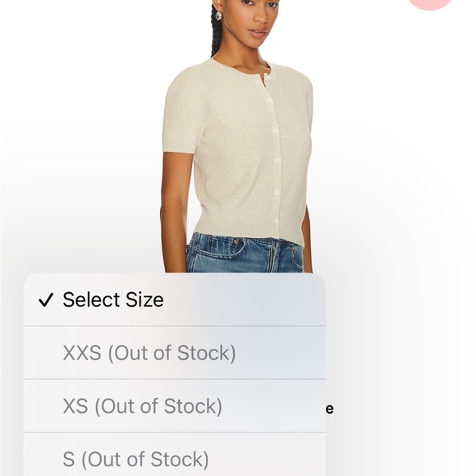This screenshot has width=476, height=476.
Task: Click the middle cardigan button on placket
Action: pyautogui.click(x=277, y=160)
